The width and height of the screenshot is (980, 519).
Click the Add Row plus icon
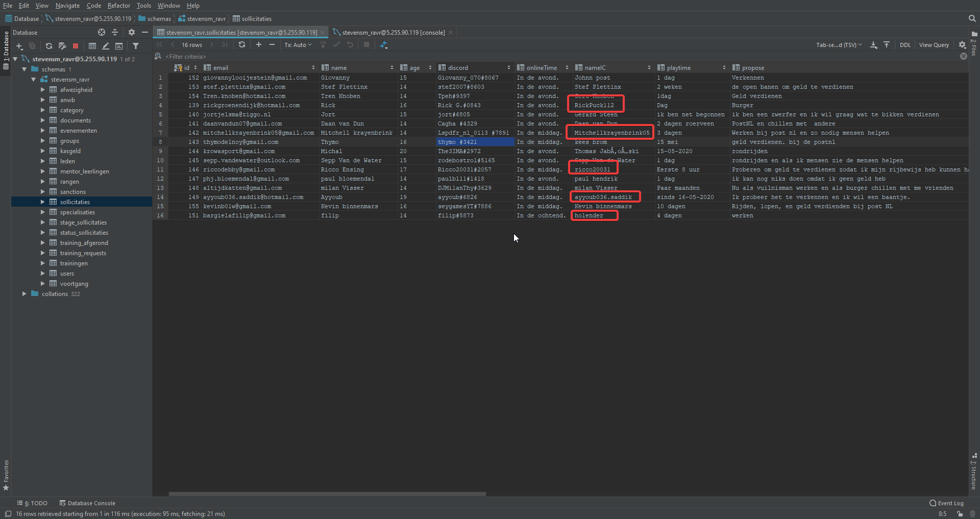coord(259,45)
